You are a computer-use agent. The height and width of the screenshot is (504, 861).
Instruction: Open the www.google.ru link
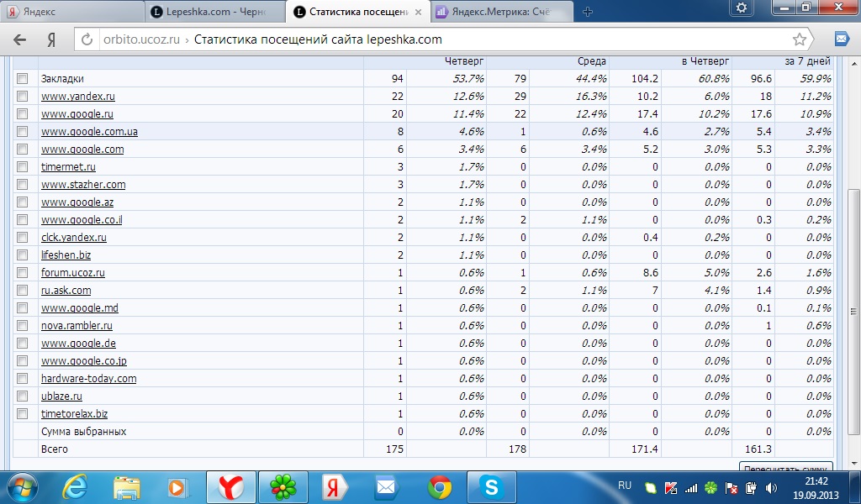77,113
